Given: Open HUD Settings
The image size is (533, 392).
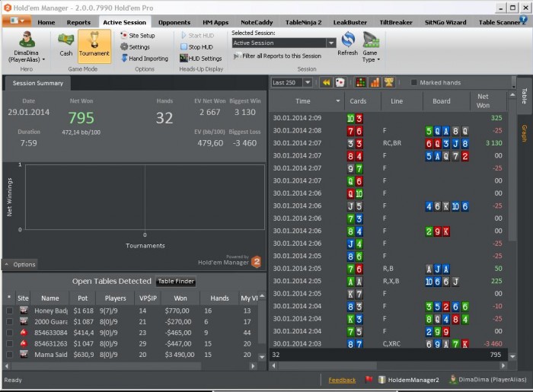Looking at the screenshot, I should (201, 59).
